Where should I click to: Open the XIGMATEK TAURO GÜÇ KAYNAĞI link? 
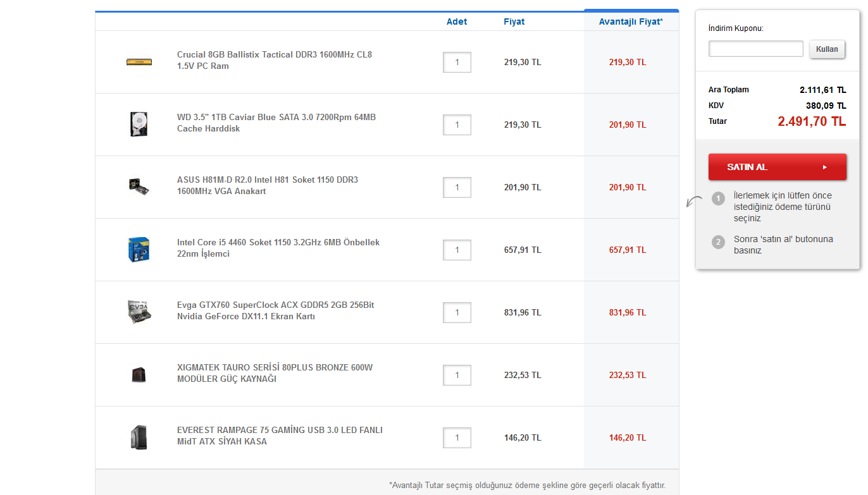275,373
